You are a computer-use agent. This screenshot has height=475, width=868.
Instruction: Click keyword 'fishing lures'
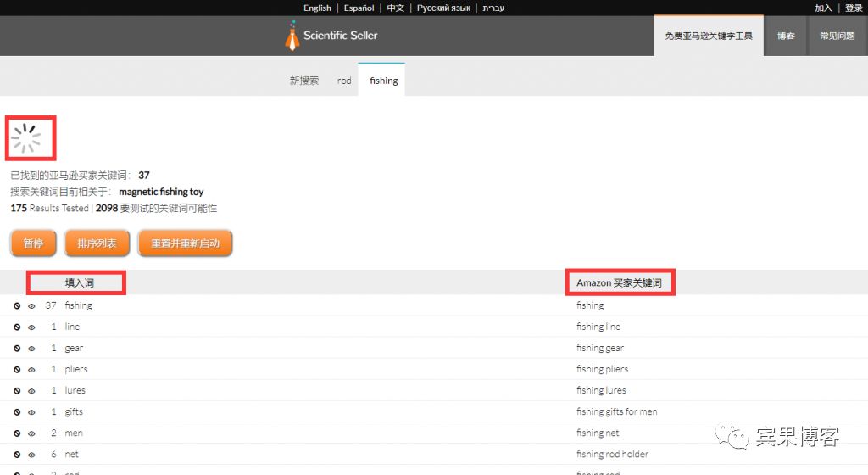tap(601, 390)
